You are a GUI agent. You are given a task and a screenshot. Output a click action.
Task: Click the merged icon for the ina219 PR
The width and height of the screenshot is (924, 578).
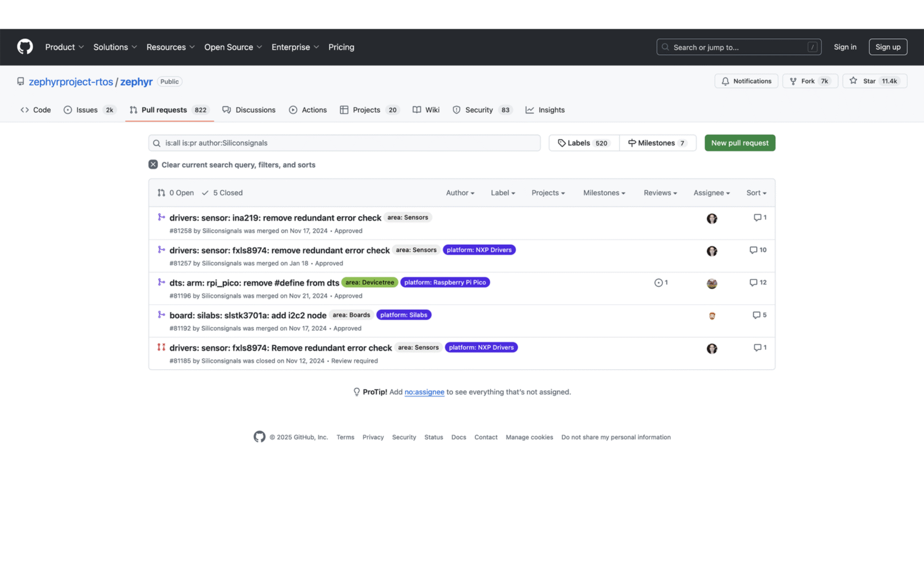[x=161, y=217]
